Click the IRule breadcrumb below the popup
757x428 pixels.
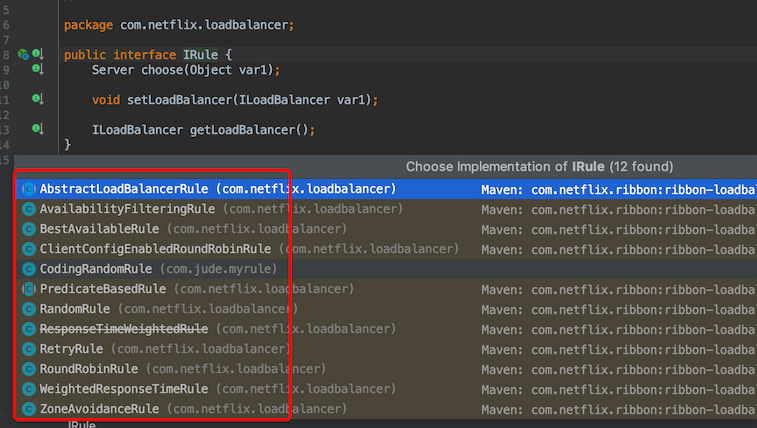click(82, 425)
